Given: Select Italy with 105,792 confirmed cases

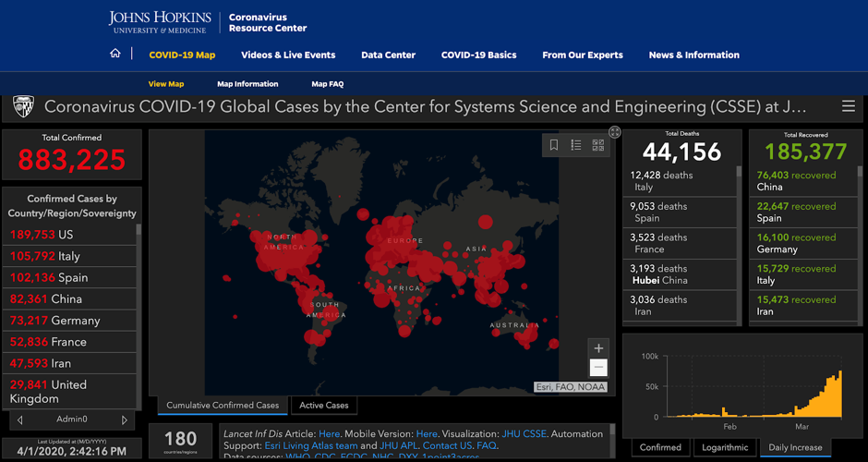Looking at the screenshot, I should [x=69, y=256].
